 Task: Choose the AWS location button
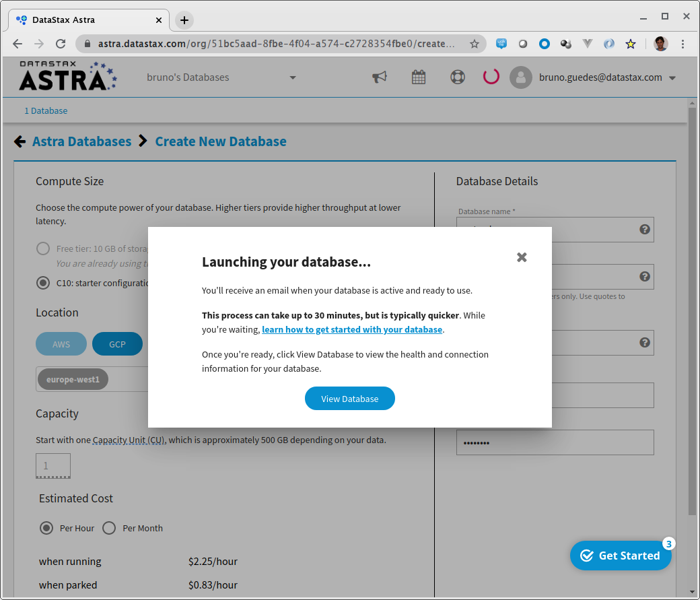click(61, 344)
